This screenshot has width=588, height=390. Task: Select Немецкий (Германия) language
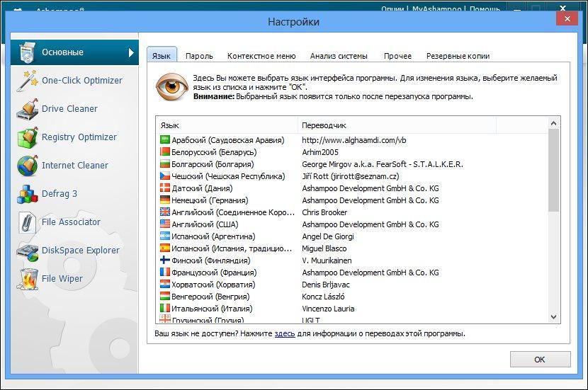[210, 200]
